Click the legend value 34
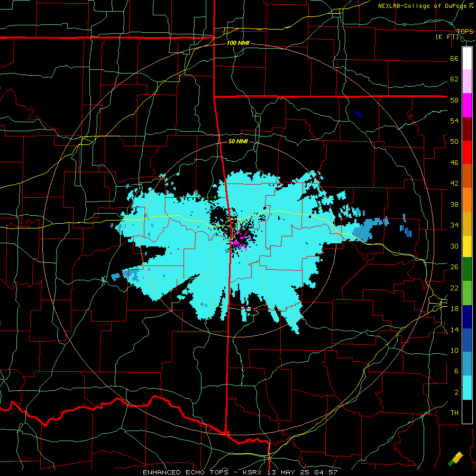This screenshot has width=476, height=476. [454, 225]
